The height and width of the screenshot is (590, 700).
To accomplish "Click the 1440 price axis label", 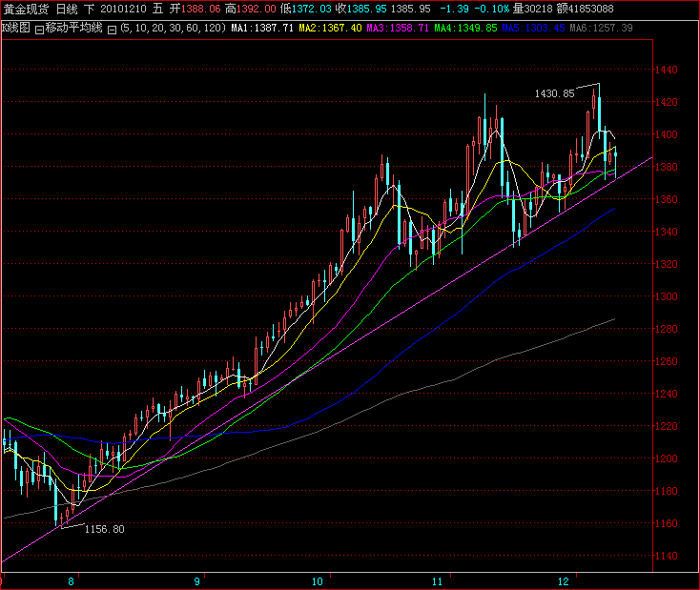I will (667, 70).
